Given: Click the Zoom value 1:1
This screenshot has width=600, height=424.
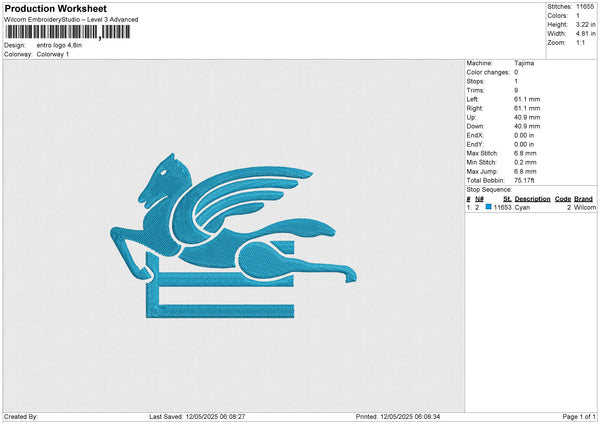Looking at the screenshot, I should 580,42.
